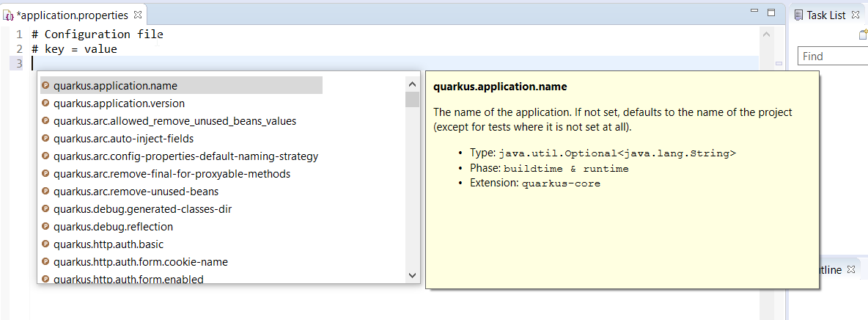Minimize the editor area
Image resolution: width=868 pixels, height=320 pixels.
pyautogui.click(x=754, y=12)
